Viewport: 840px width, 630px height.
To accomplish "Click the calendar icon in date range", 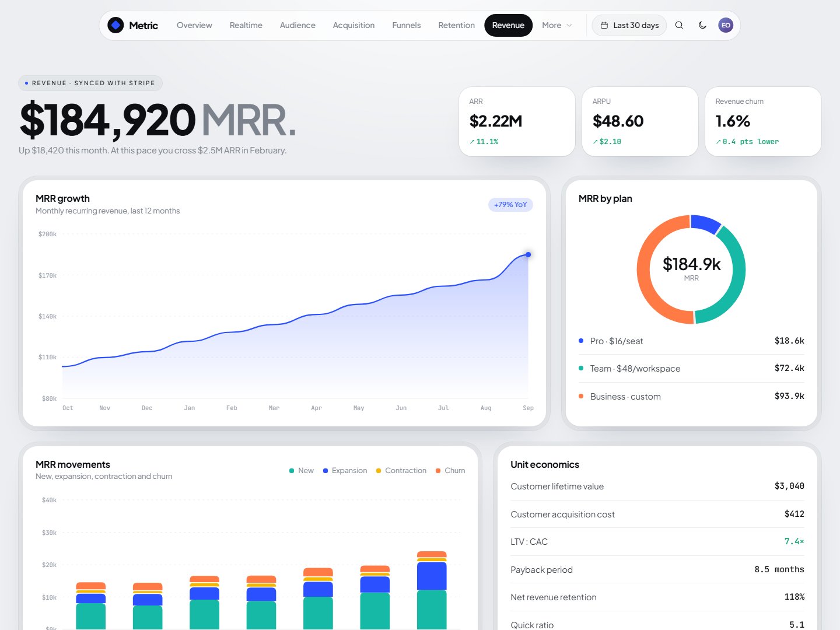I will point(604,25).
